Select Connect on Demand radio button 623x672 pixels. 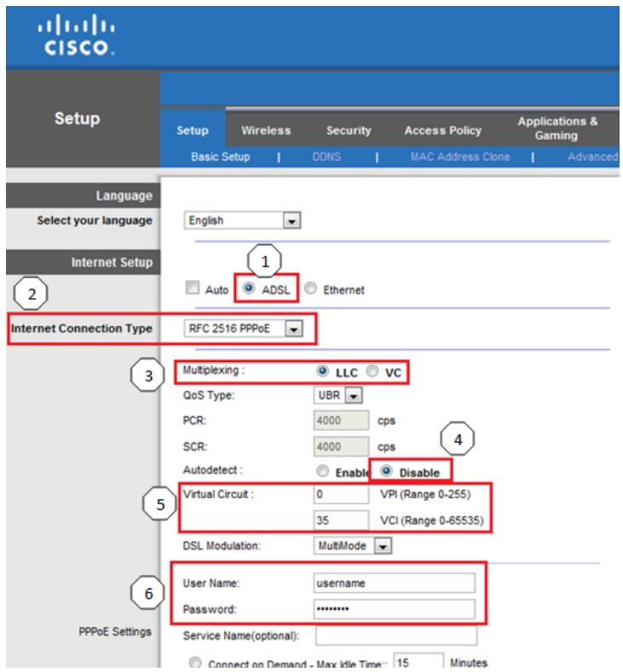(x=195, y=662)
